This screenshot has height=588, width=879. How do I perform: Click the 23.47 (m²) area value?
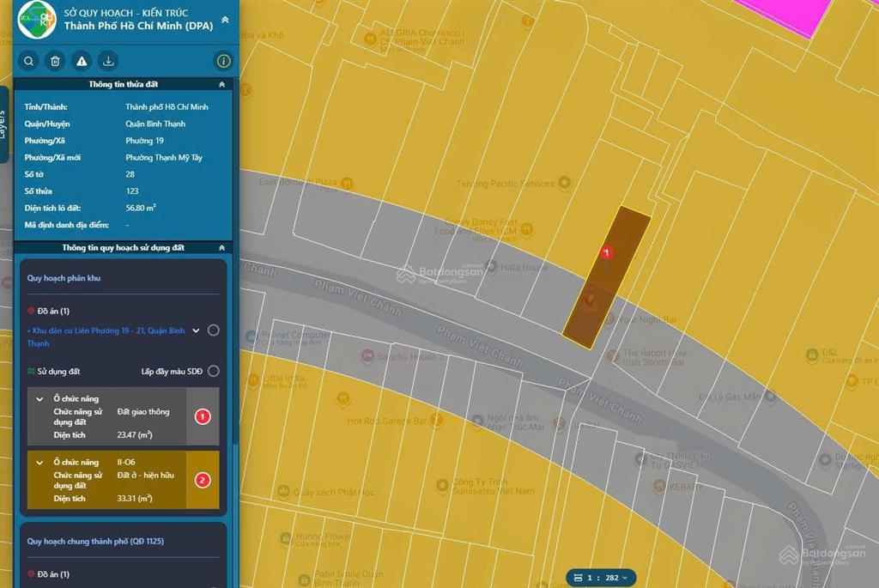[135, 435]
